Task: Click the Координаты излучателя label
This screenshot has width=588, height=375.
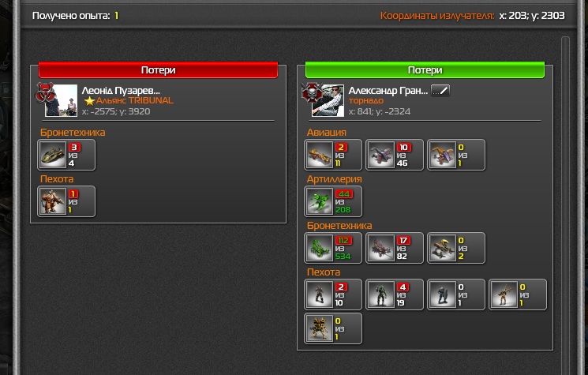Action: click(x=437, y=16)
